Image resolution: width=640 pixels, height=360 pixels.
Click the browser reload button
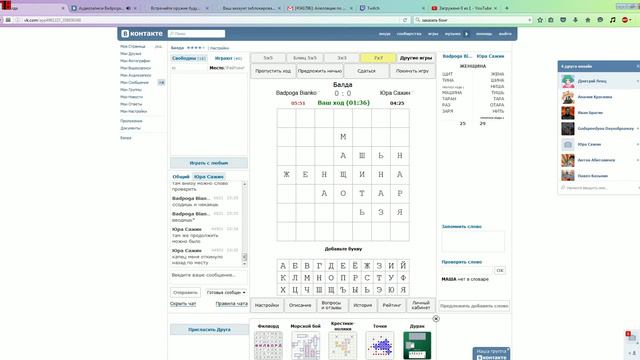405,20
